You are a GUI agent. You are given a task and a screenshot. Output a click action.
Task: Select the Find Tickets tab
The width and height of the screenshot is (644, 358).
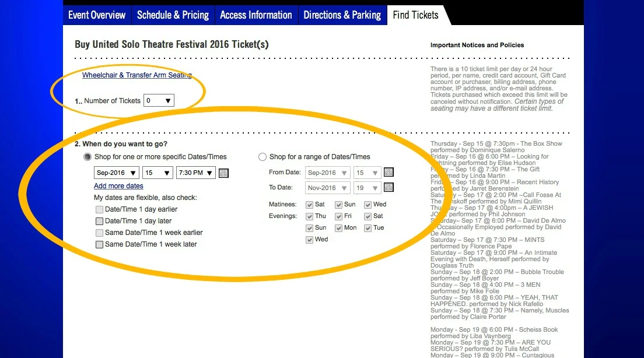[416, 15]
